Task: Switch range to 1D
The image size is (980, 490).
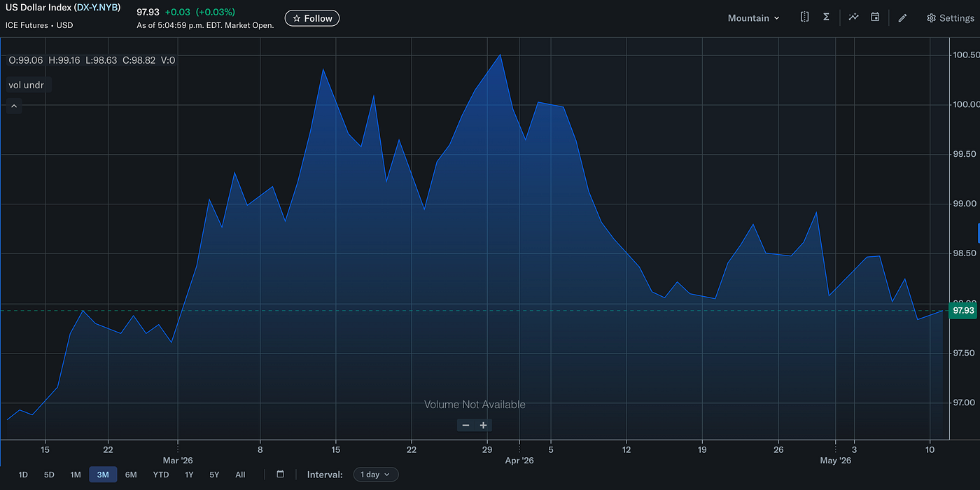Action: (23, 475)
